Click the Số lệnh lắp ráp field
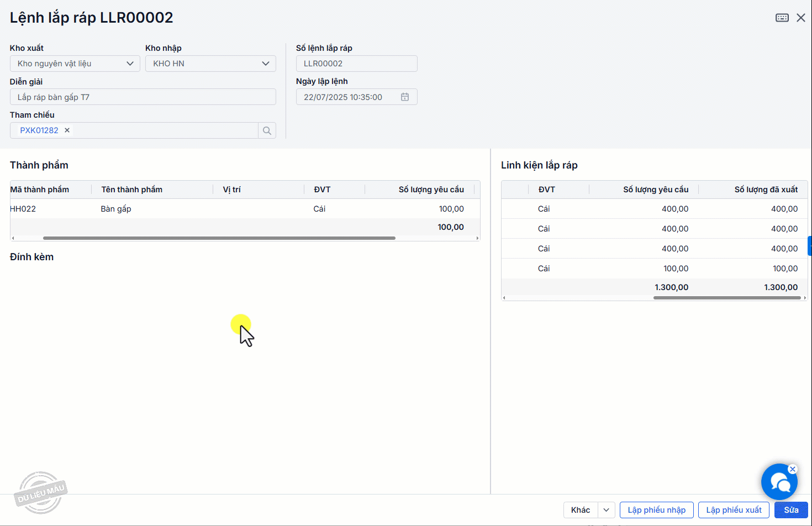 point(356,64)
